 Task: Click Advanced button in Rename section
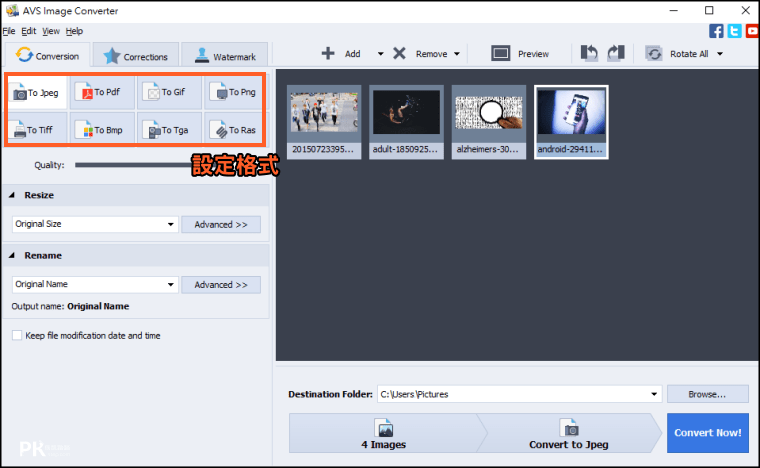(x=221, y=285)
